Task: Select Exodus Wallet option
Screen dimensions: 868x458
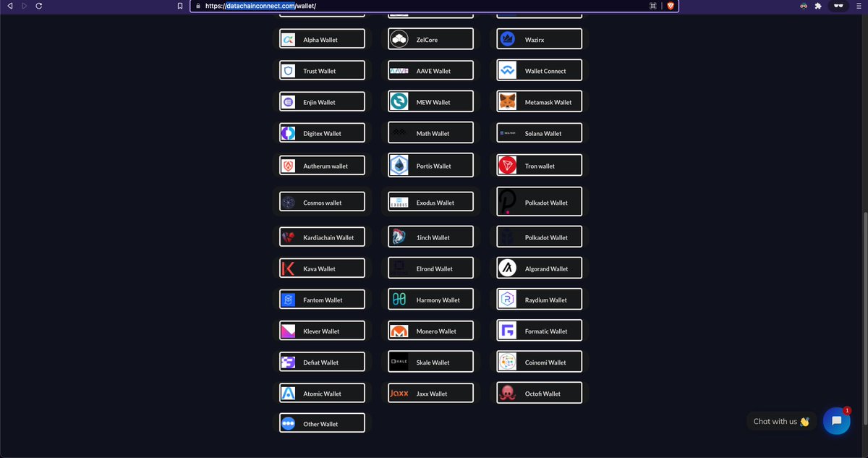Action: coord(430,203)
